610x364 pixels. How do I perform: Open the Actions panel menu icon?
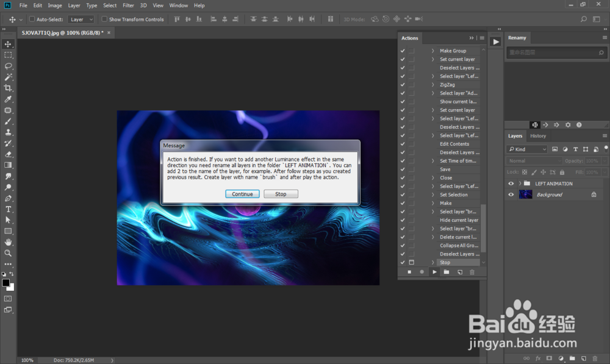482,38
